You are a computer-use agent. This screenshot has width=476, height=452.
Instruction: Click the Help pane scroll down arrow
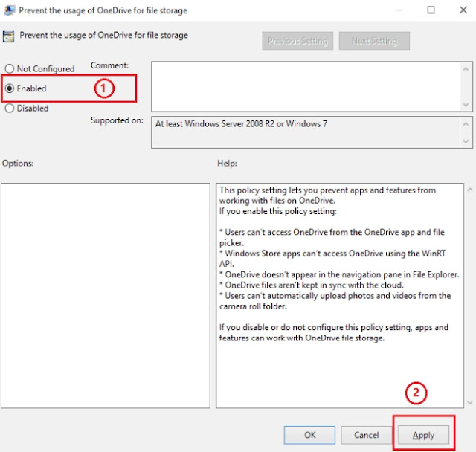point(470,402)
